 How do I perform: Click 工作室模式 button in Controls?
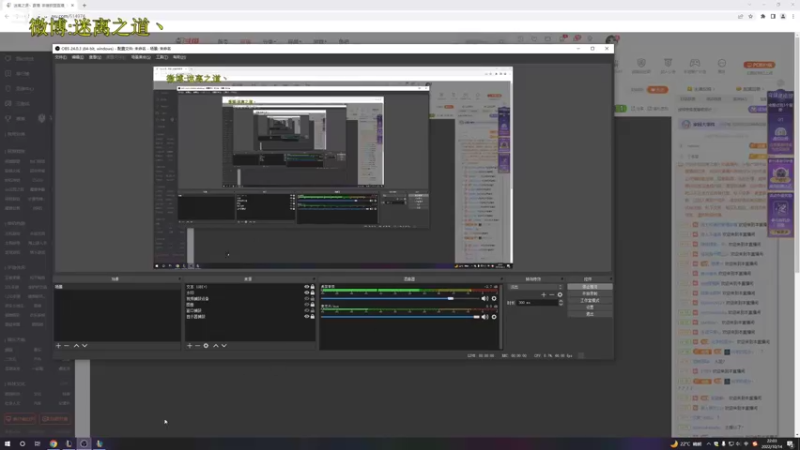click(590, 301)
